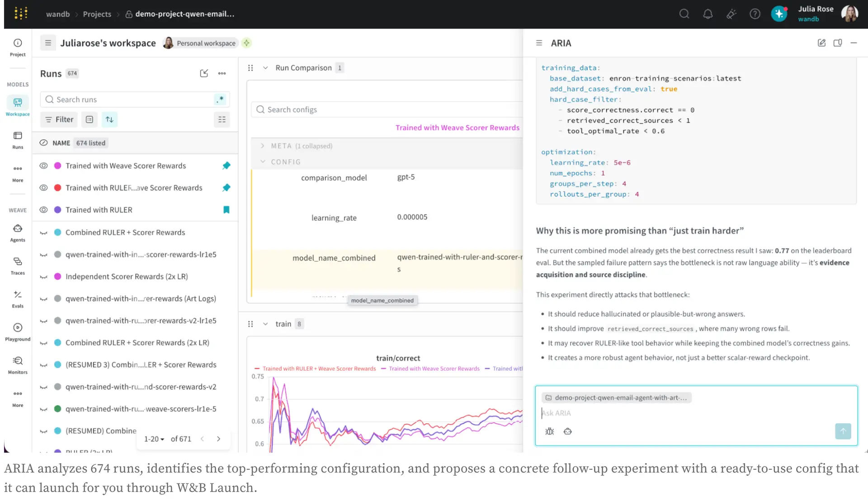Collapse the train section
Screen dimensions: 868x502
[265, 324]
